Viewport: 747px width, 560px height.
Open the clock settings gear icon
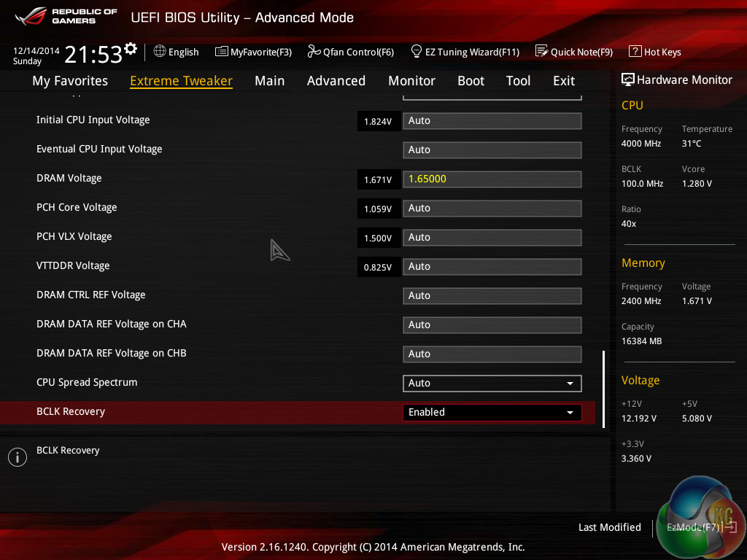coord(131,48)
